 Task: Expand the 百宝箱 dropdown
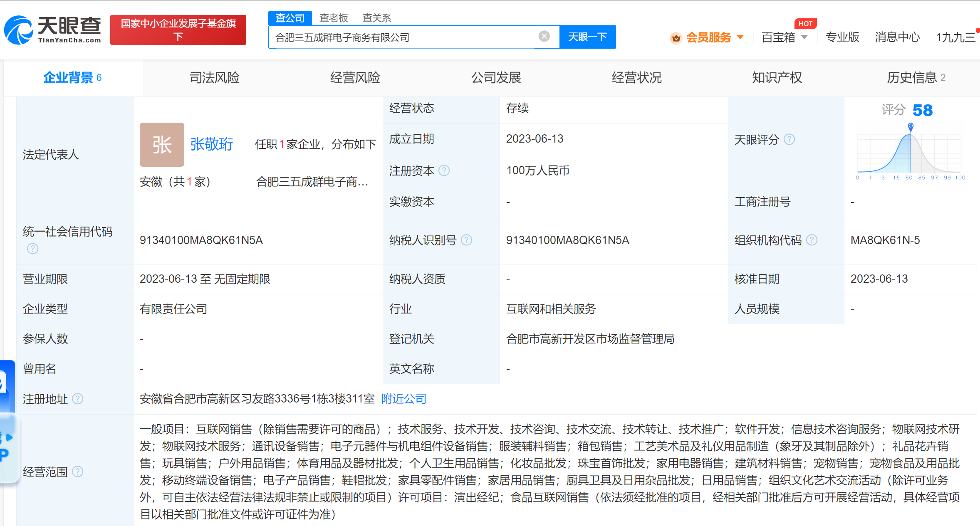[804, 37]
